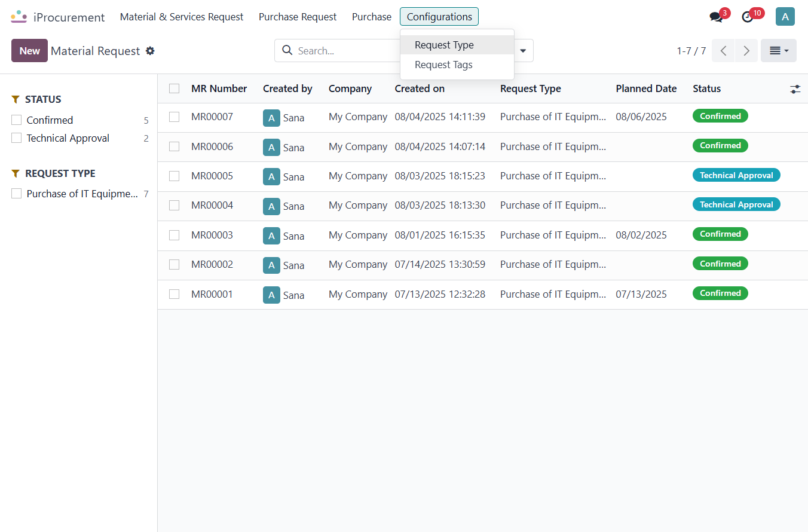Open the user avatar menu in the top bar
The height and width of the screenshot is (532, 808).
[785, 17]
